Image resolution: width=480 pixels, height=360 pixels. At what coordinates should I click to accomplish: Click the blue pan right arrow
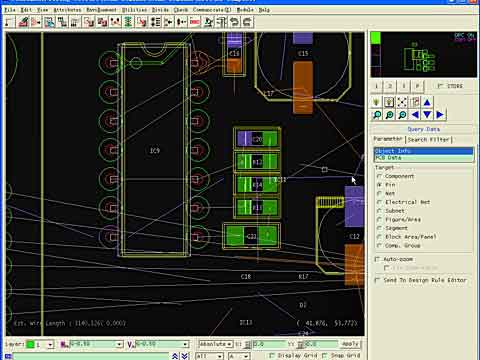pos(440,115)
